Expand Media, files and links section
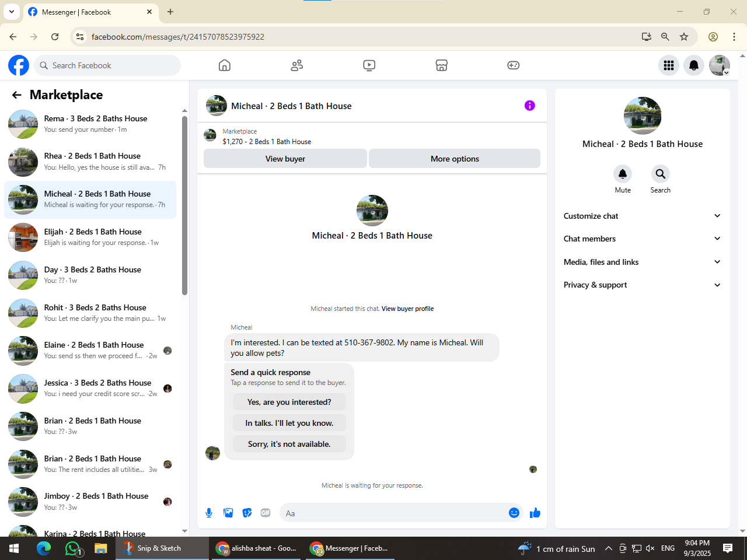The image size is (747, 560). coord(642,262)
